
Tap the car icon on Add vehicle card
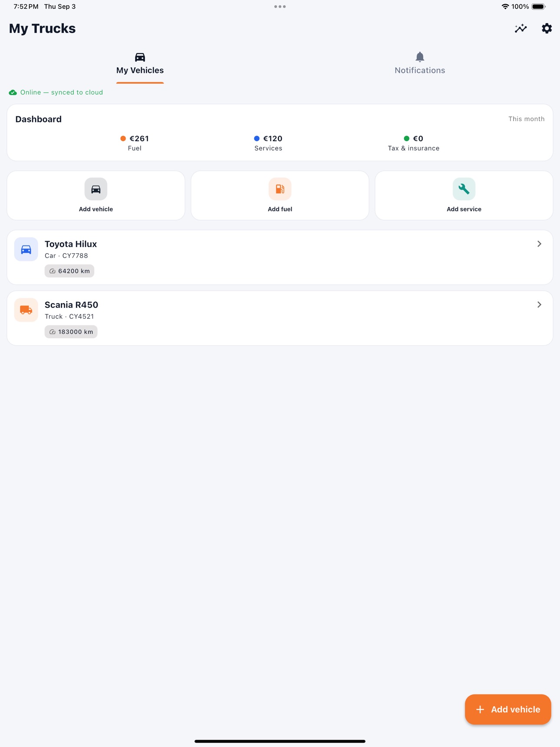pyautogui.click(x=96, y=189)
